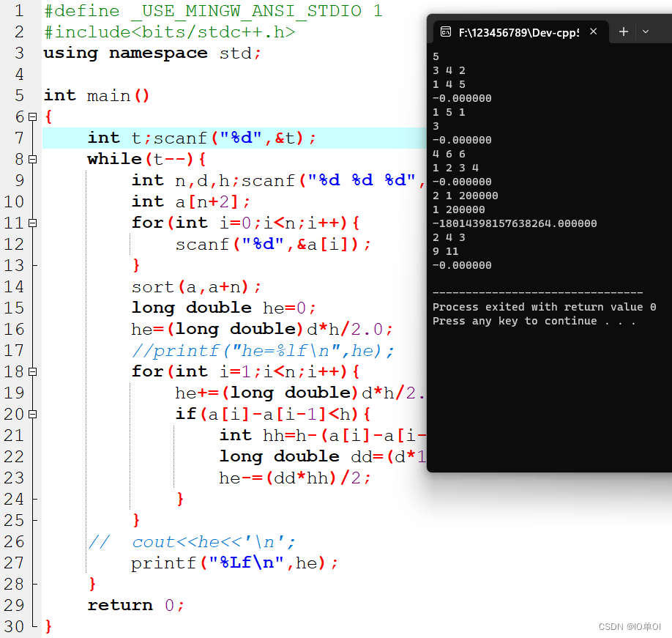This screenshot has width=672, height=638.
Task: Collapse the if block fold on line 20
Action: coord(32,413)
